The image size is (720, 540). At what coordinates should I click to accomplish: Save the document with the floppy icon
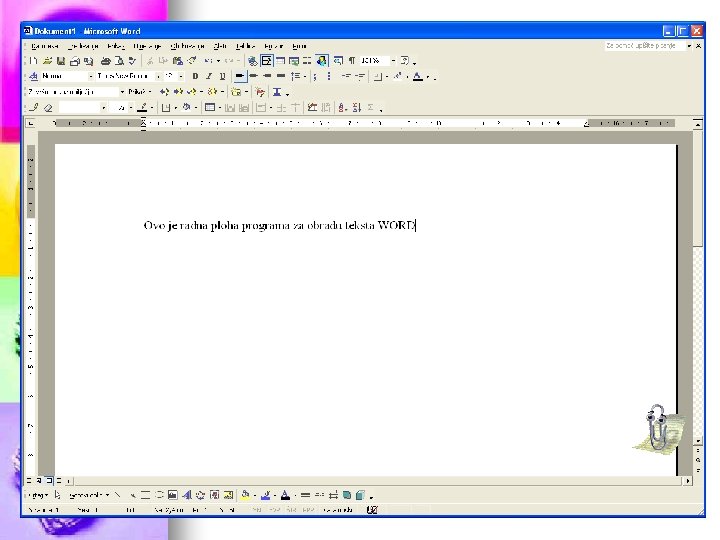61,61
